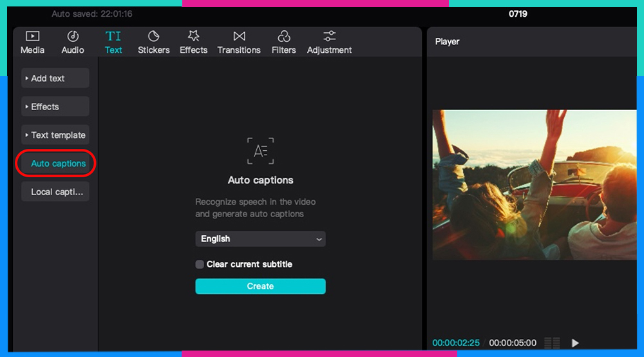
Task: Click the Create button
Action: coord(260,286)
